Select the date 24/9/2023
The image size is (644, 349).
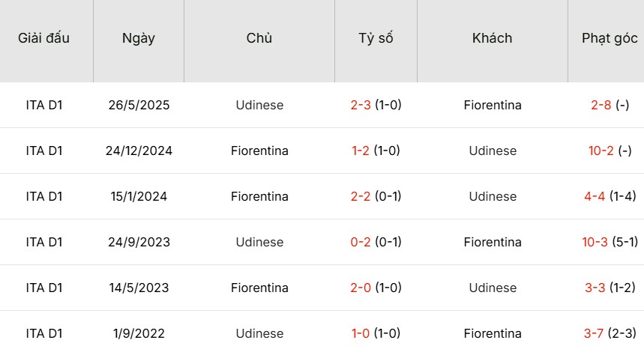click(139, 242)
